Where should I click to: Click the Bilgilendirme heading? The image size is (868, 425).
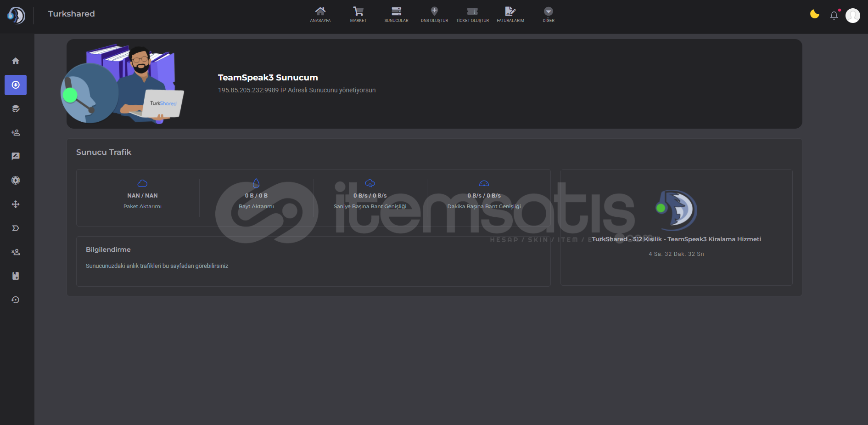pyautogui.click(x=108, y=249)
